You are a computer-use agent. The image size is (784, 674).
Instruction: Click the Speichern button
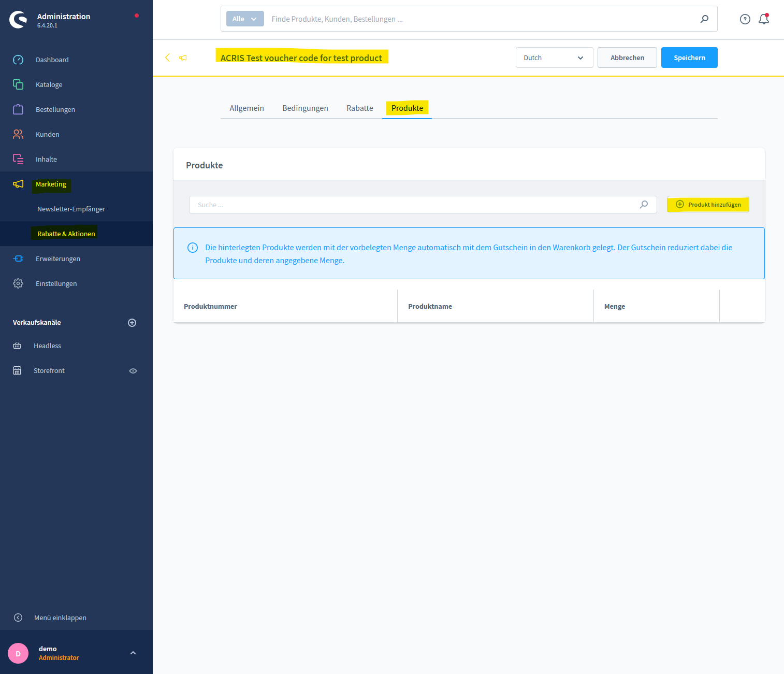[689, 58]
